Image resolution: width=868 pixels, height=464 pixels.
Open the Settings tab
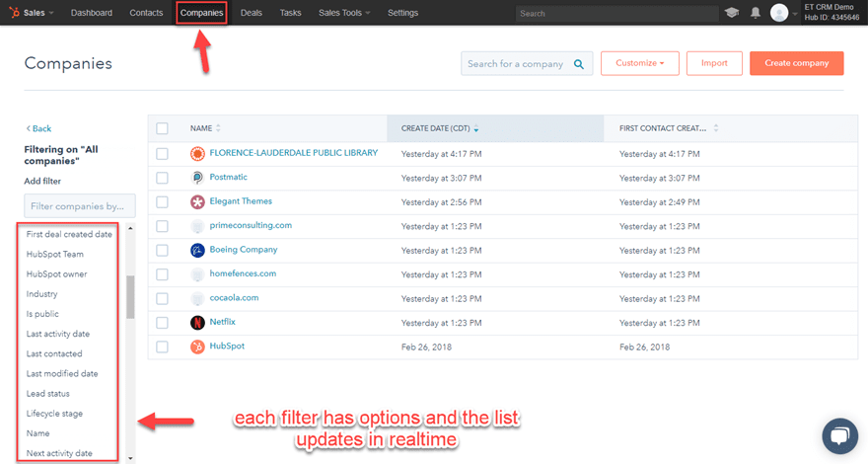[403, 13]
